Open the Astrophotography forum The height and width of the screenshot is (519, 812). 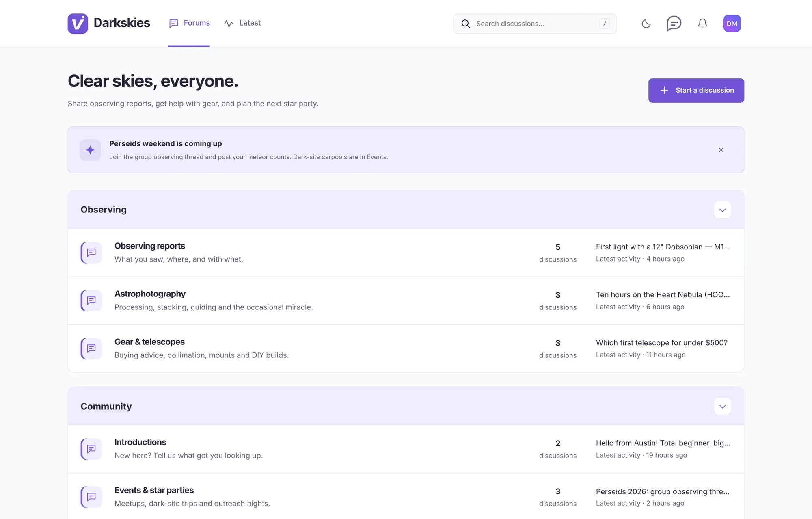click(x=150, y=294)
